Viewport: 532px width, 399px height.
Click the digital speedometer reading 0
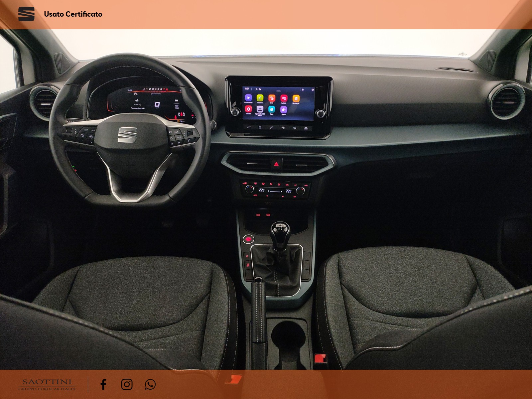tap(157, 104)
